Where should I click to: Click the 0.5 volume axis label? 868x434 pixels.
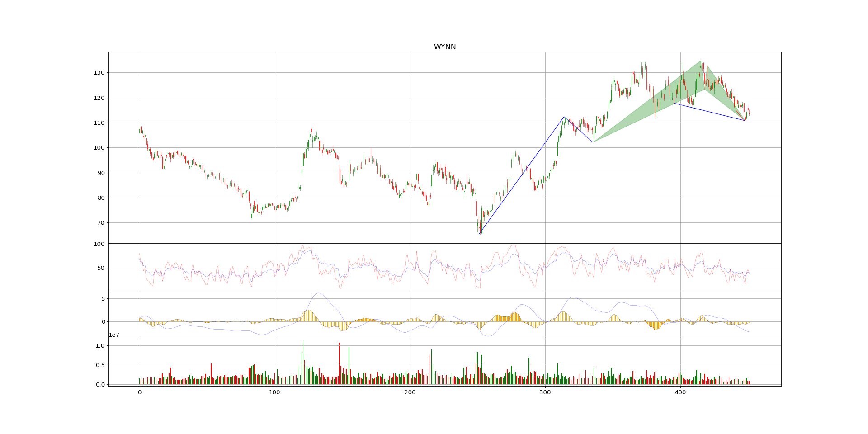coord(100,365)
